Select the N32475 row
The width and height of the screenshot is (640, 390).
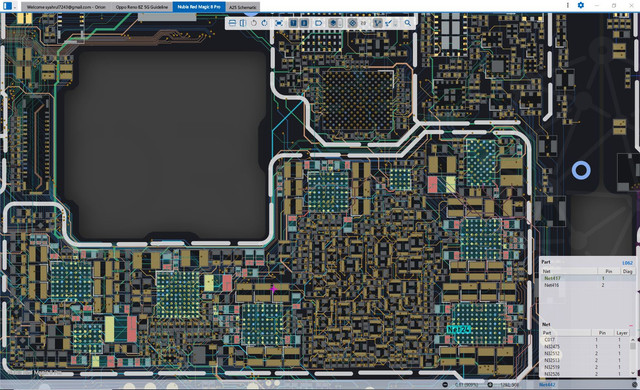(586, 347)
